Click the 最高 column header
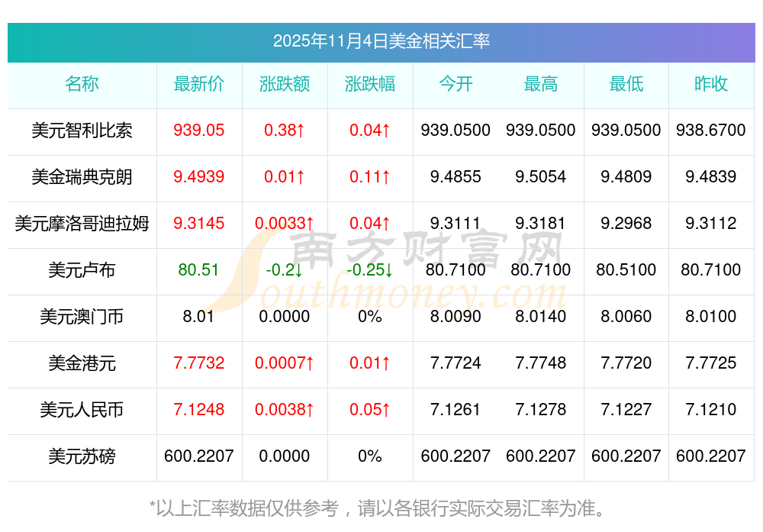763x532 pixels. (541, 84)
